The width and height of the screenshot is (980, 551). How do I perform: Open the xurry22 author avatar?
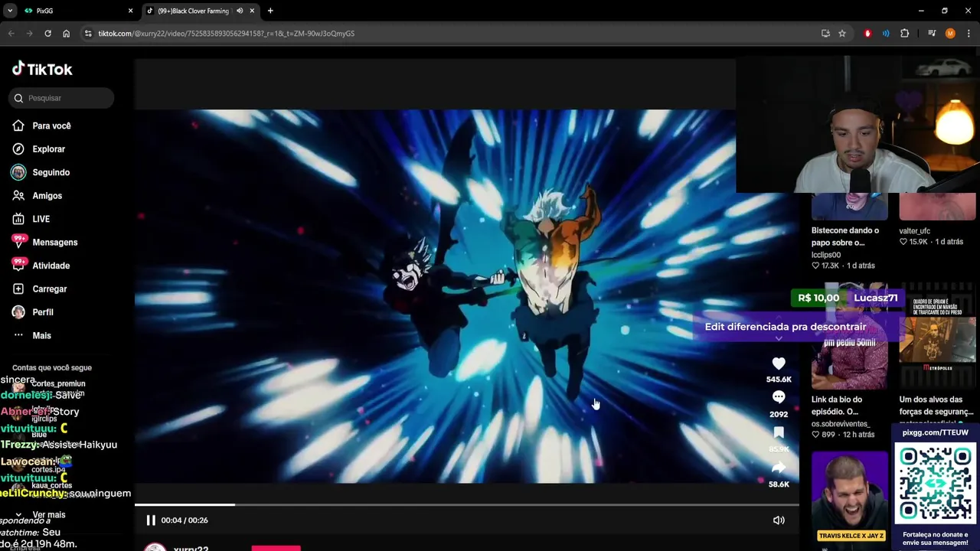(x=155, y=548)
